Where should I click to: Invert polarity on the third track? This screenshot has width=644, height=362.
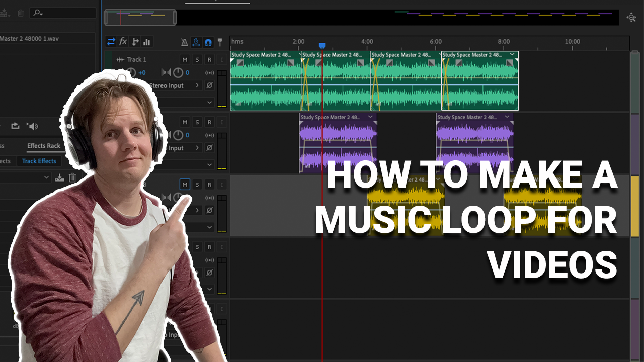210,210
